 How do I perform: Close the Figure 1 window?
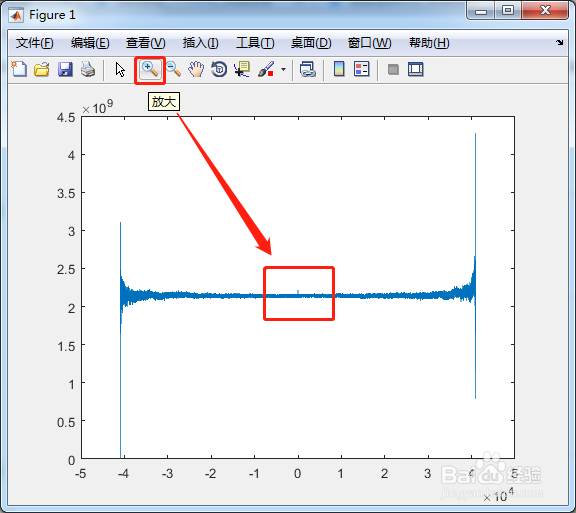coord(545,10)
